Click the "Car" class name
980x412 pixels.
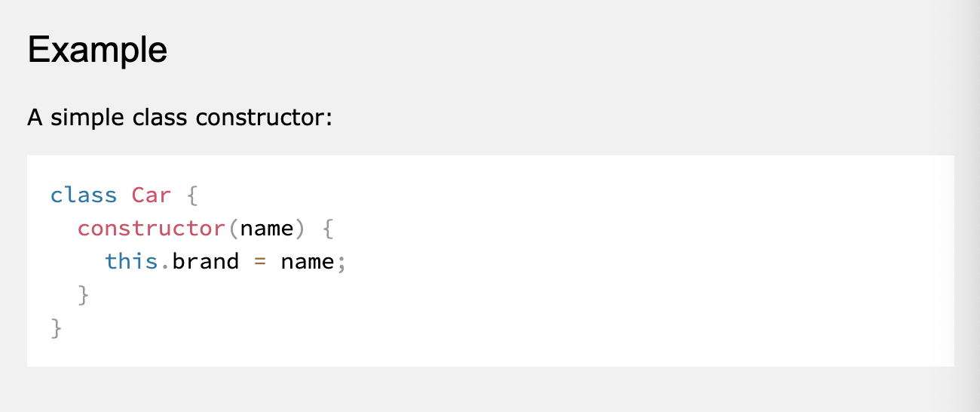pos(152,195)
